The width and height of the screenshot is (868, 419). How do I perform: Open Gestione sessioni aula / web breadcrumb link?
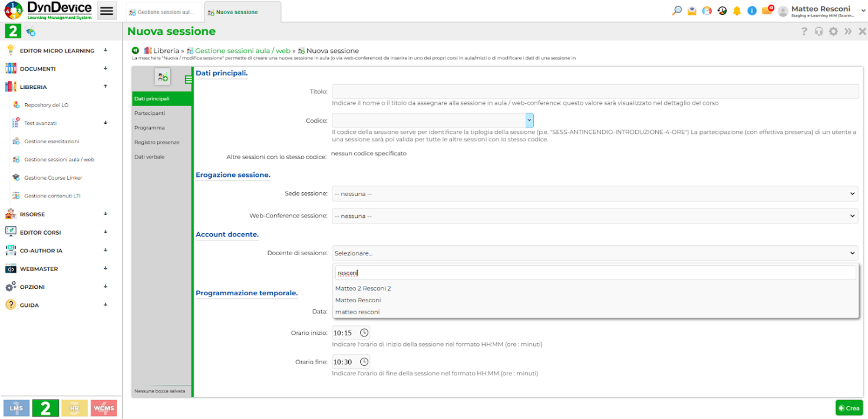[x=243, y=51]
